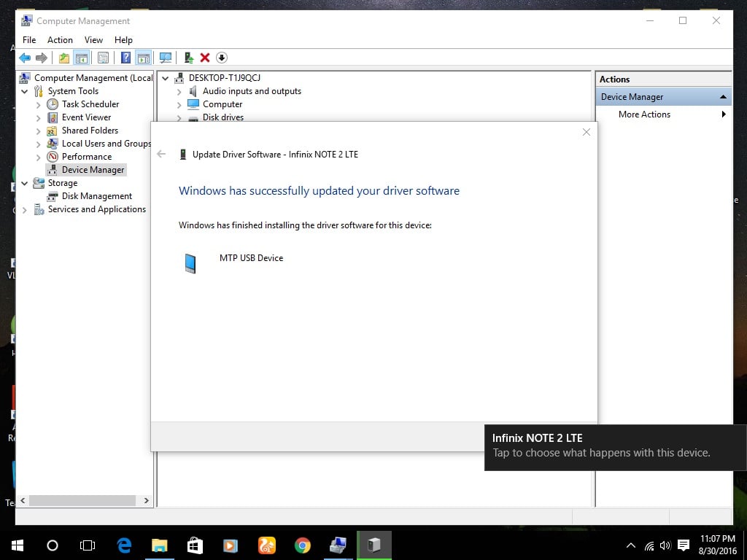Expand Audio inputs and outputs category
The width and height of the screenshot is (747, 560).
pos(179,91)
